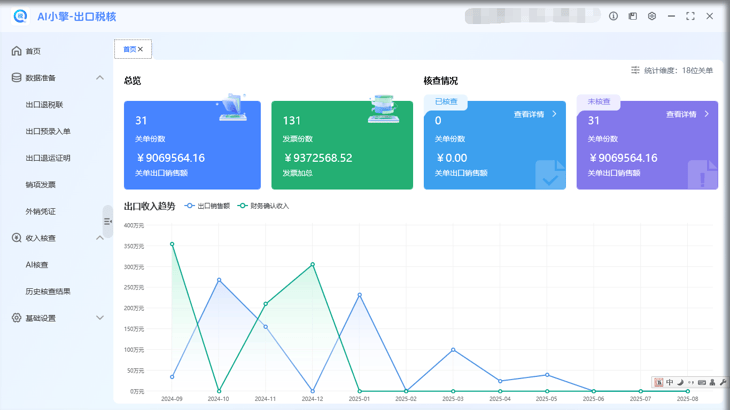This screenshot has width=731, height=411.
Task: Click the AI小擎 app logo
Action: coord(20,16)
